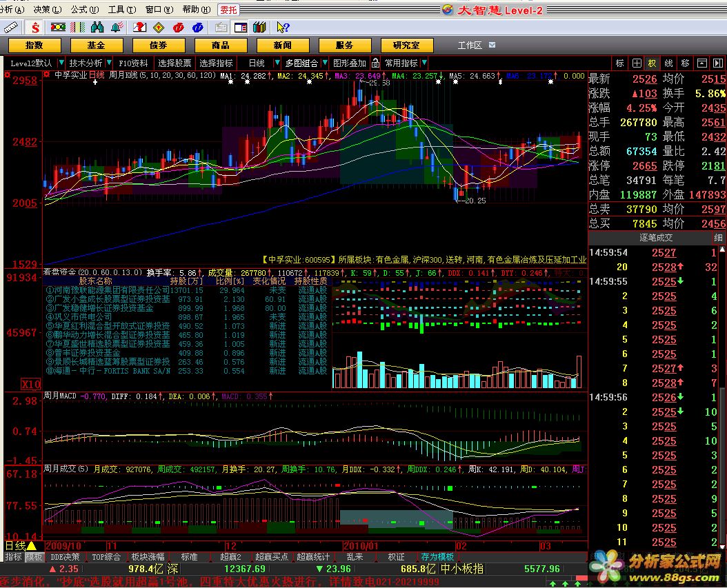This screenshot has width=727, height=588.
Task: Click the binoculars search icon
Action: click(x=97, y=28)
